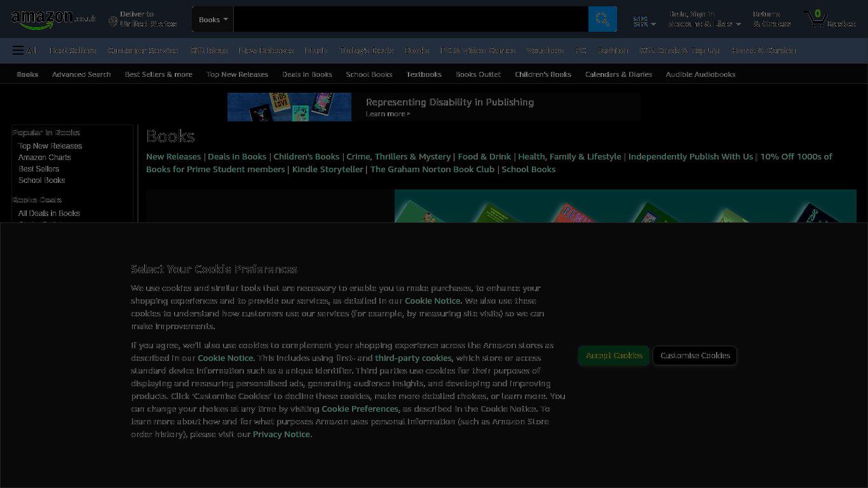Open Music in navigation bar
This screenshot has width=868, height=488.
point(316,50)
